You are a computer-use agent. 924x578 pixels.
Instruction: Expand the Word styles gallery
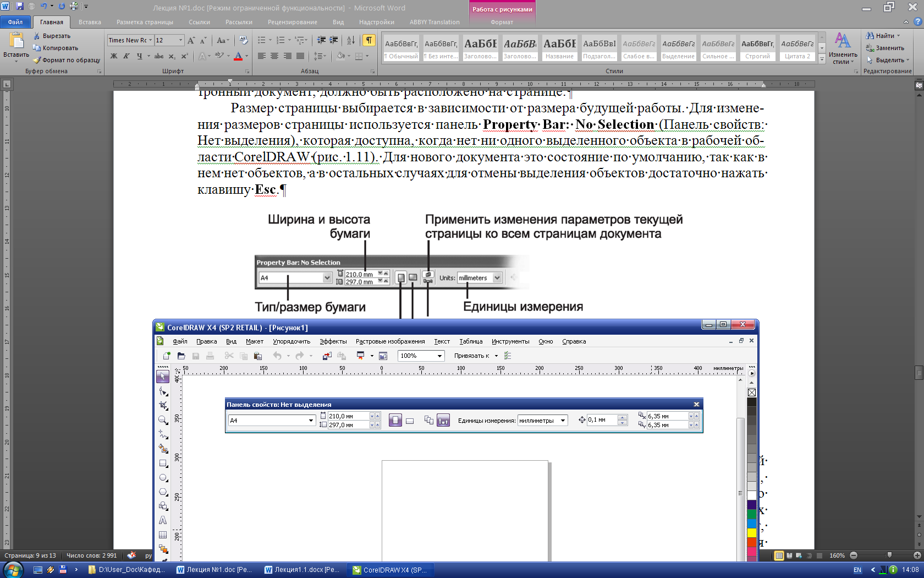point(822,58)
